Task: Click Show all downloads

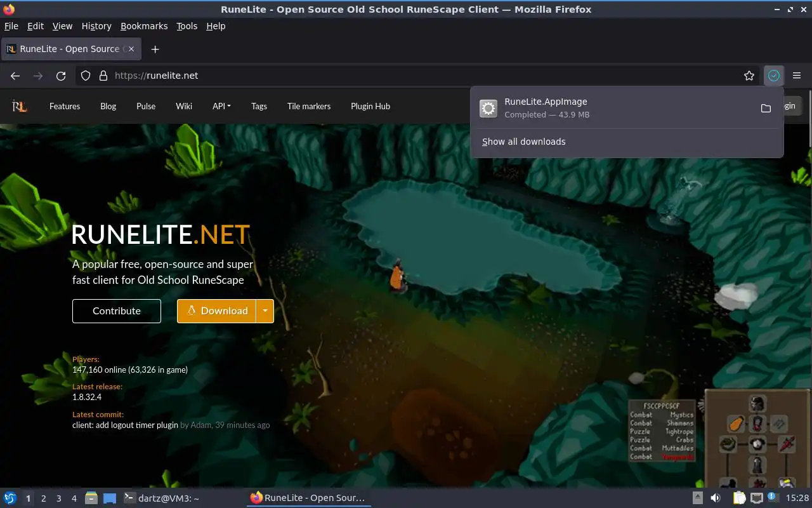Action: pos(523,142)
